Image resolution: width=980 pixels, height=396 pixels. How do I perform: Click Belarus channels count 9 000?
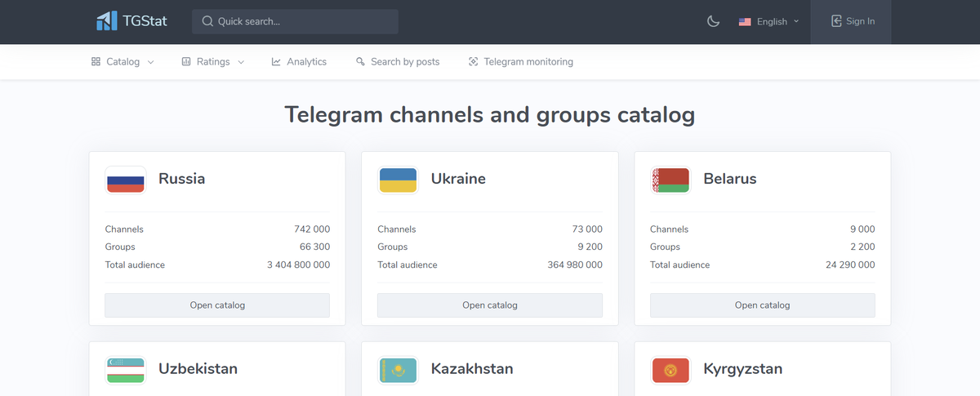coord(862,229)
